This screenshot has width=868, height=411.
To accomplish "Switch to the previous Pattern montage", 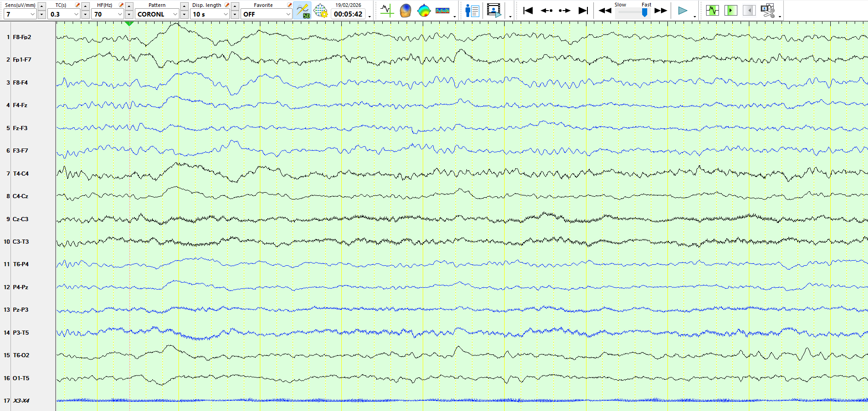I will tap(184, 6).
